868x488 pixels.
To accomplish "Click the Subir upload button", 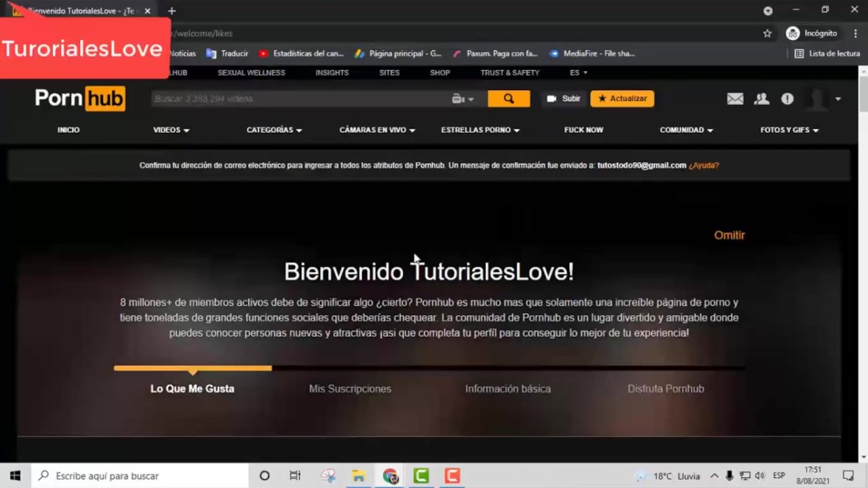I will click(564, 99).
